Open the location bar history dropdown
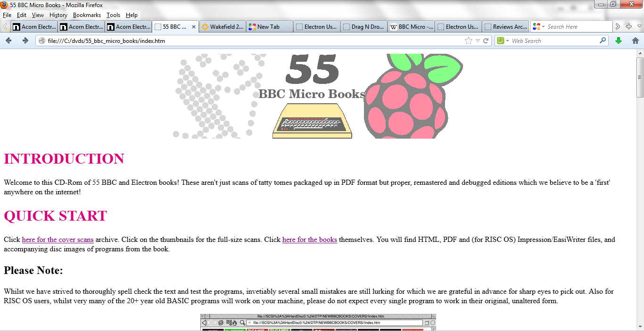This screenshot has height=331, width=644. pos(478,41)
